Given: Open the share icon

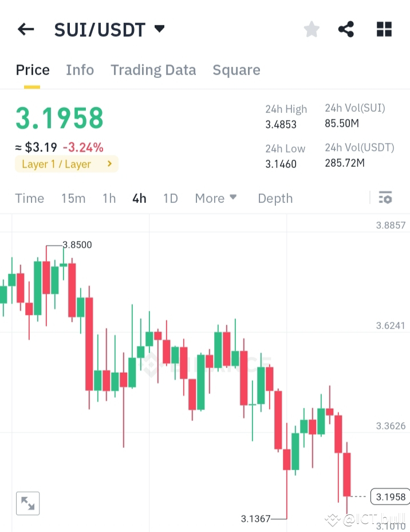Looking at the screenshot, I should tap(346, 29).
